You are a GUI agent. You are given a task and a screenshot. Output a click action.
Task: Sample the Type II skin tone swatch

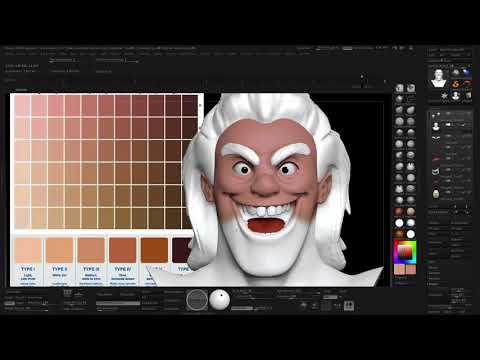59,250
